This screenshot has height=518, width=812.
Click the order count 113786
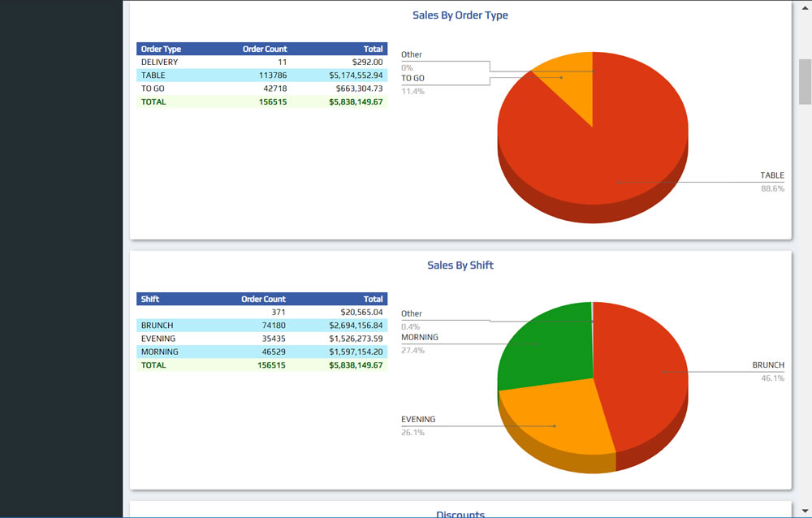coord(273,76)
